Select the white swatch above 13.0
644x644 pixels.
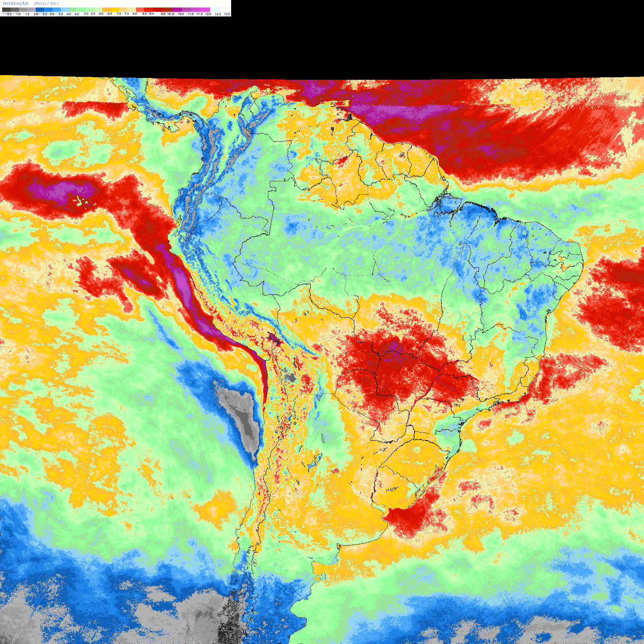coord(225,10)
